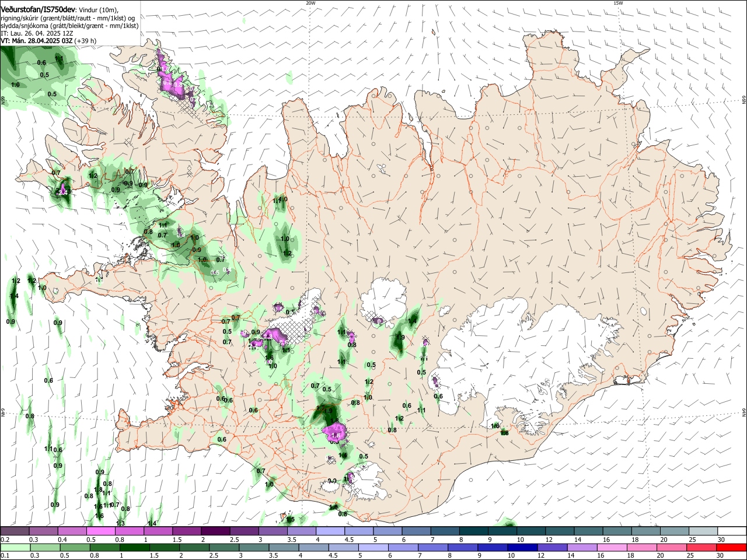Pick top-row legend swatch between 0.2 and 0.3
747x560 pixels.
point(15,531)
